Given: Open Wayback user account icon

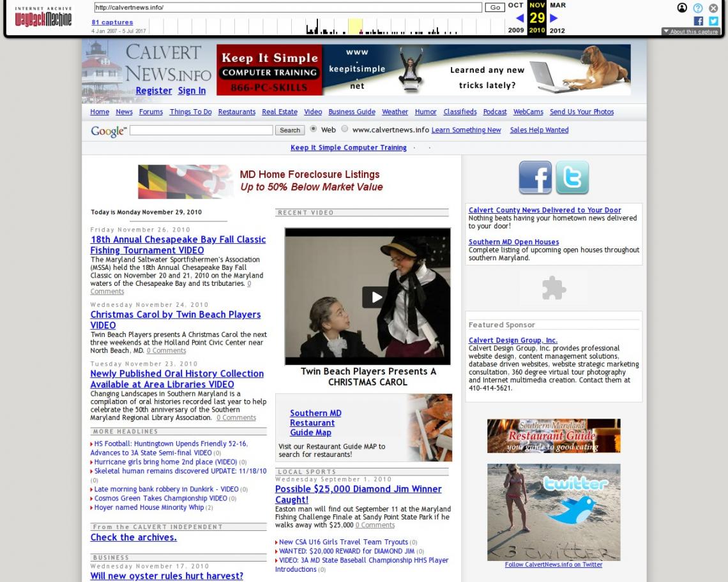Looking at the screenshot, I should pos(682,8).
